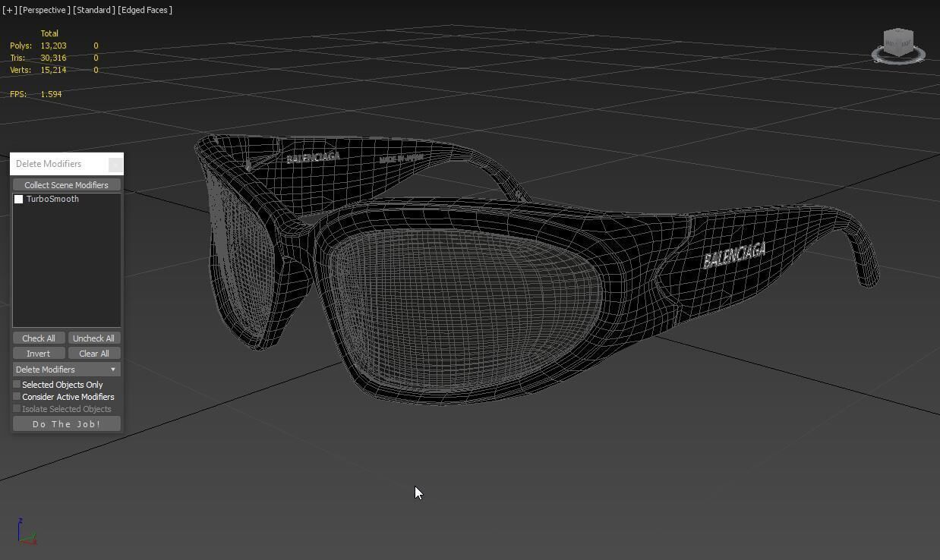The height and width of the screenshot is (560, 940).
Task: Open the [Edged Faces] display menu
Action: 145,10
